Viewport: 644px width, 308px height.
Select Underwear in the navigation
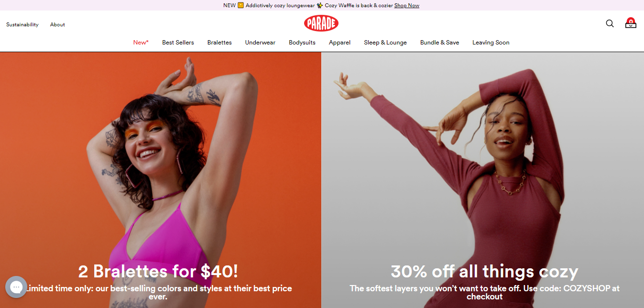(260, 43)
